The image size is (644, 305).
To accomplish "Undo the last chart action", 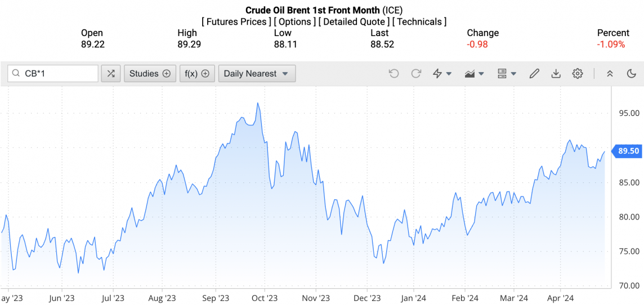I will (393, 74).
